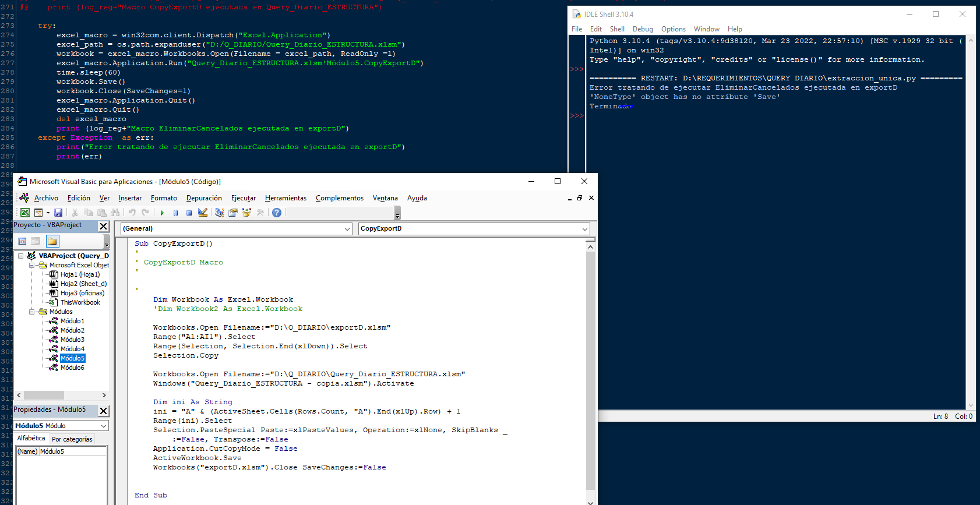980x505 pixels.
Task: Click the View Microsoft Excel icon
Action: coord(25,213)
